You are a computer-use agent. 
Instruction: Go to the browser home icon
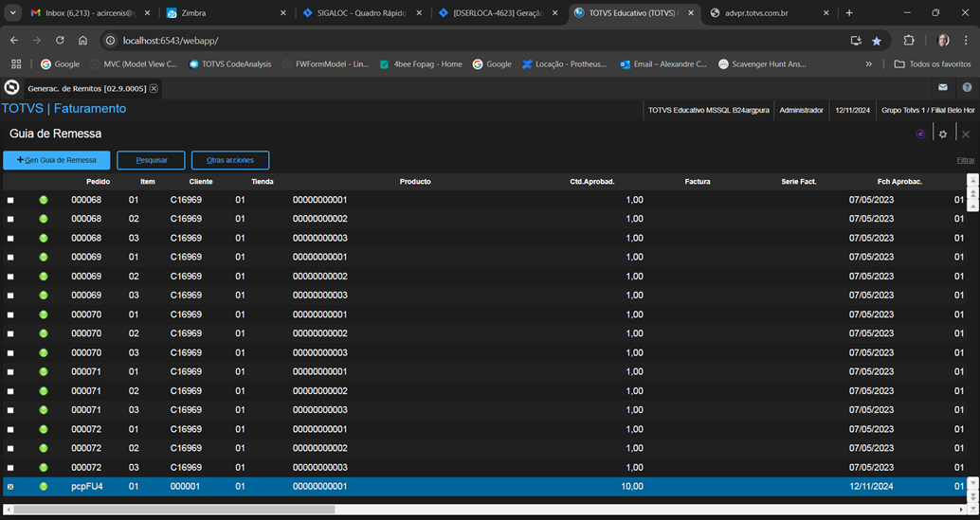pos(82,41)
